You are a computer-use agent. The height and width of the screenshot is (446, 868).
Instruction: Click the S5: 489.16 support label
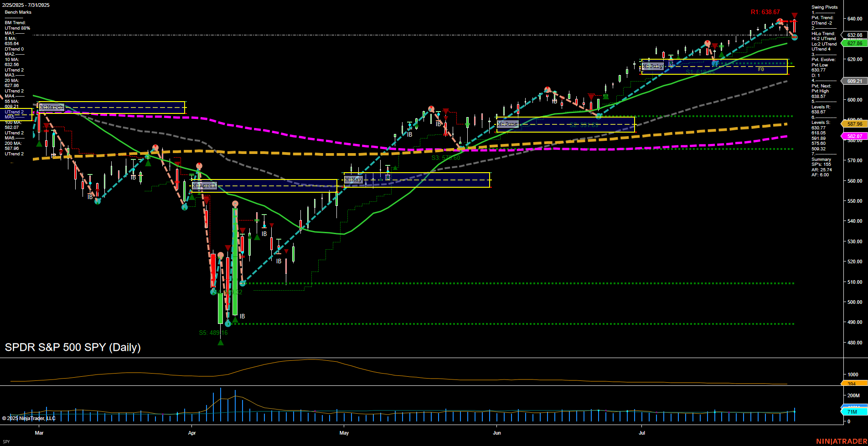(x=213, y=333)
